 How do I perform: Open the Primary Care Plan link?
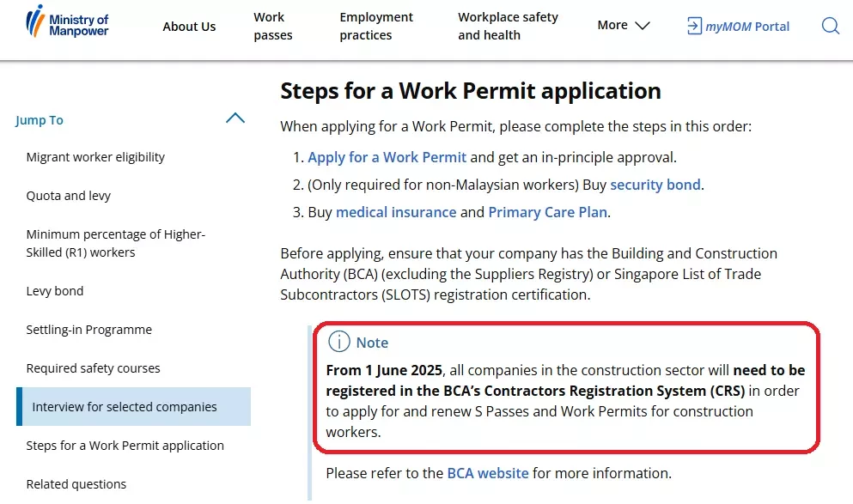click(x=548, y=212)
